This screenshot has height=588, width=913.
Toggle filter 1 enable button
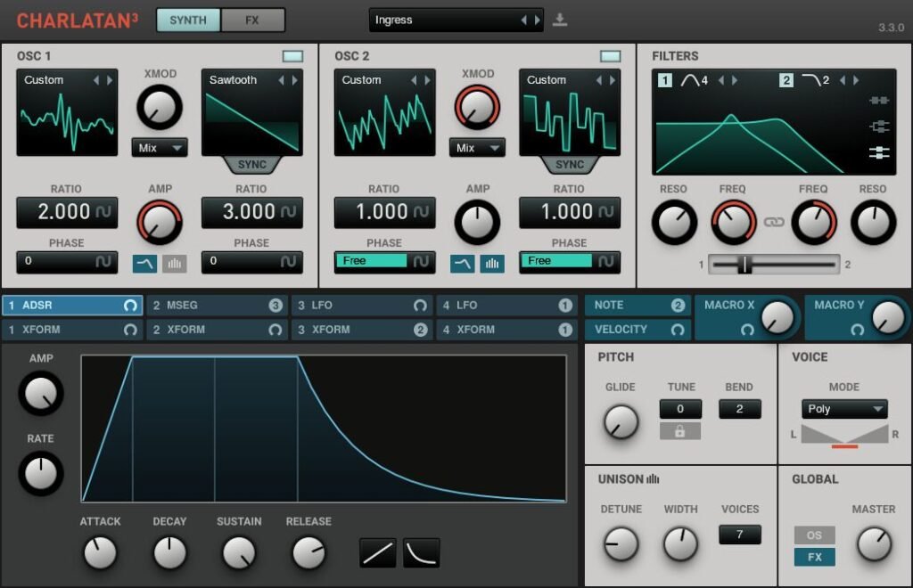coord(663,80)
